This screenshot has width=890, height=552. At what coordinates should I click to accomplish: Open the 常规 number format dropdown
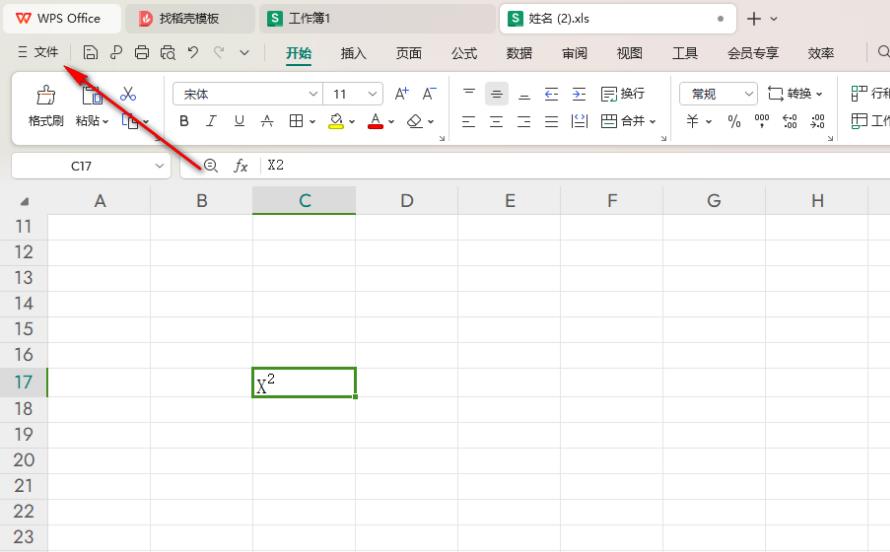[719, 94]
